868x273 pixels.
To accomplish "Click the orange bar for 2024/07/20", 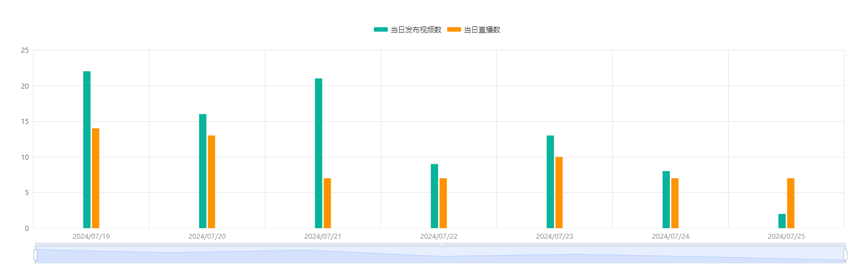I will (x=212, y=182).
